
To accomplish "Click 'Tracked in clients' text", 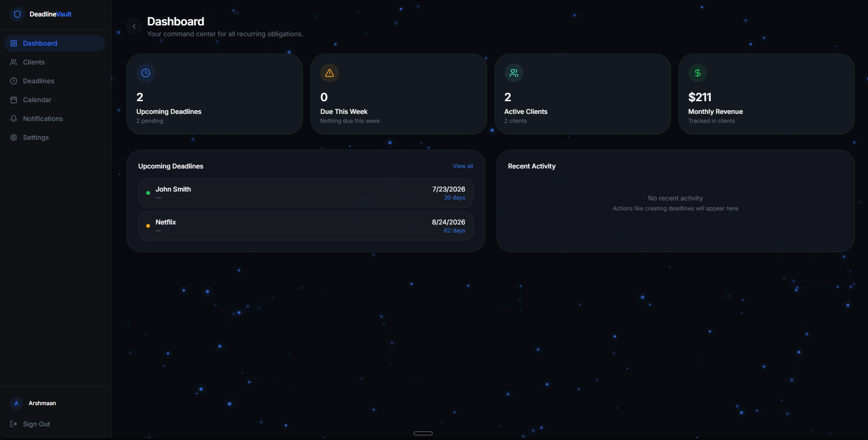I will (x=711, y=121).
